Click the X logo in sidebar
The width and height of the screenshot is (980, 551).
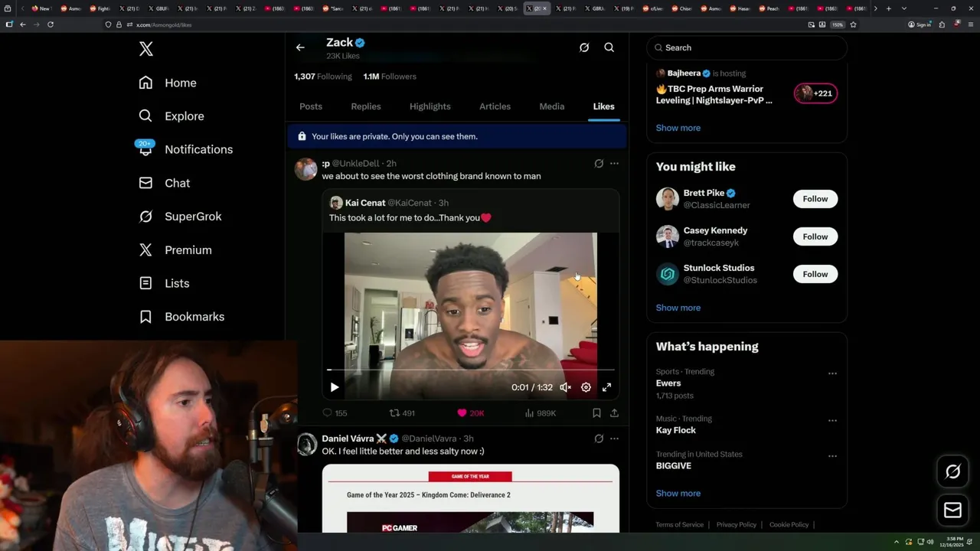tap(146, 49)
